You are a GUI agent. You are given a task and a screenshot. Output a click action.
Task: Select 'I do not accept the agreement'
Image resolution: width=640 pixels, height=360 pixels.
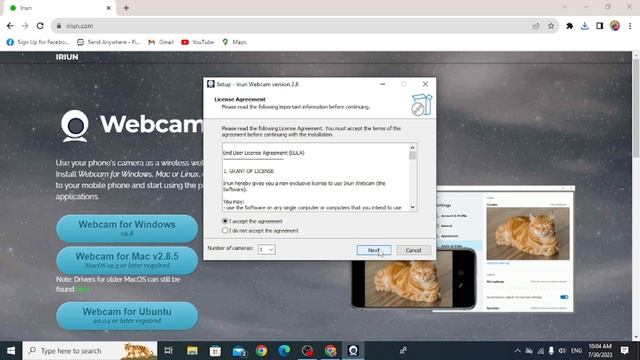coord(225,231)
